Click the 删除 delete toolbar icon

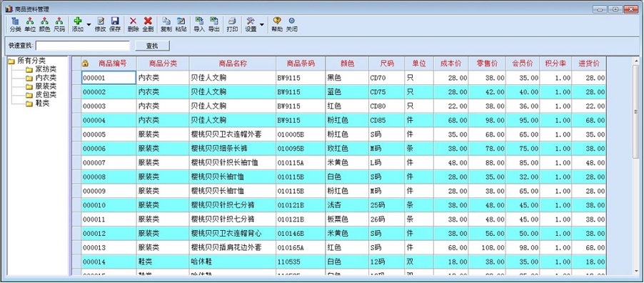click(x=133, y=25)
